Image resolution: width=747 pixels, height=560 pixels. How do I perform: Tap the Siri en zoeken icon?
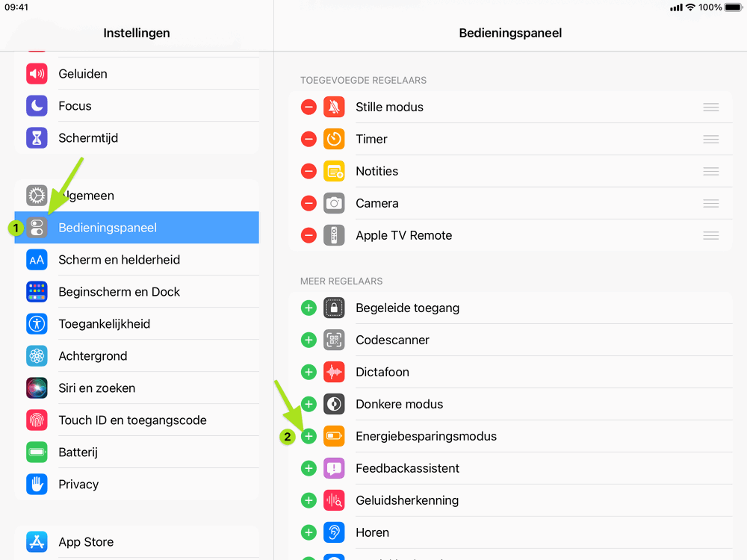pos(37,388)
